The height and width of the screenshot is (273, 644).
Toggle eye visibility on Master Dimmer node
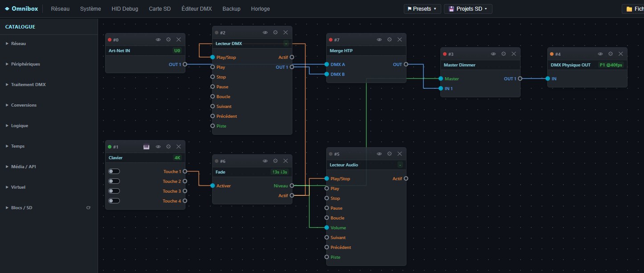coord(493,54)
